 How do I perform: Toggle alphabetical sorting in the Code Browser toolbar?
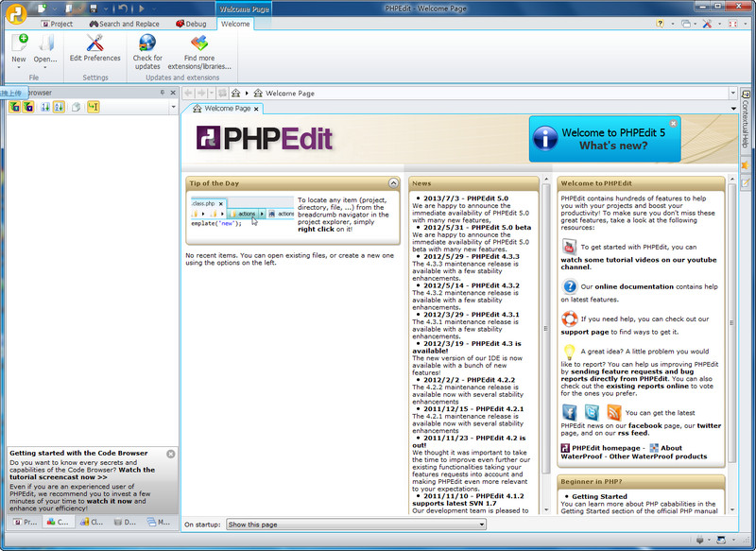pyautogui.click(x=58, y=108)
